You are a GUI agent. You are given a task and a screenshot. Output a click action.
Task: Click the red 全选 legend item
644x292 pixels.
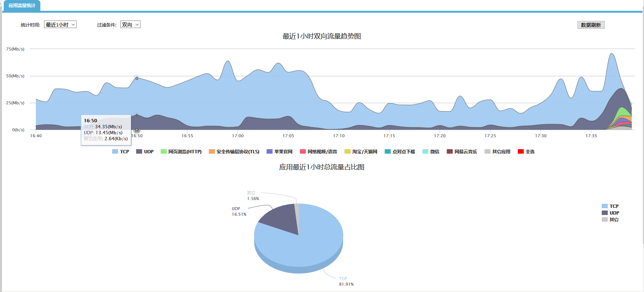(526, 151)
